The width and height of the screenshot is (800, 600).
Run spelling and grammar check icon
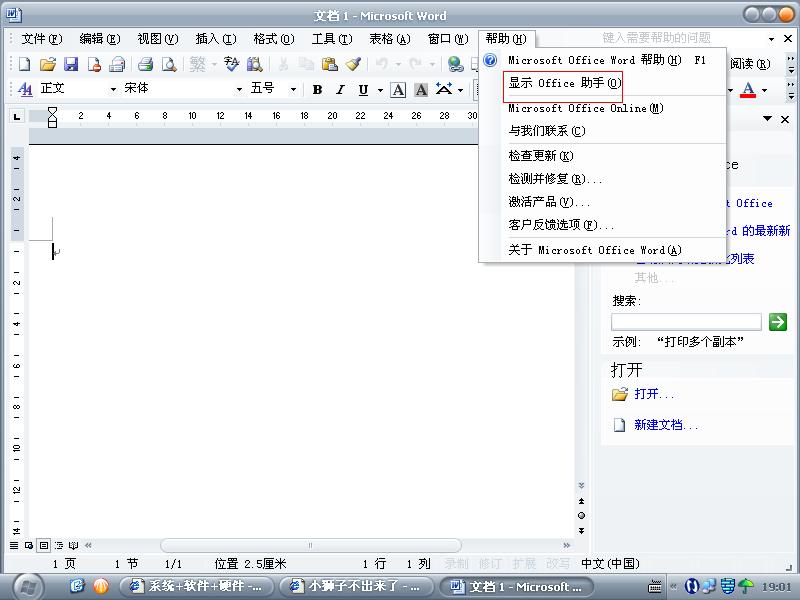232,64
